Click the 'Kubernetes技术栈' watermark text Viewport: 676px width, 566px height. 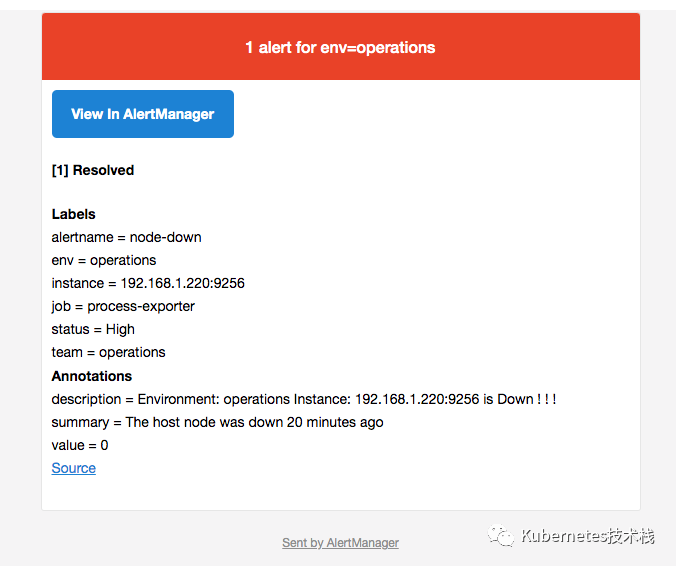tap(587, 537)
